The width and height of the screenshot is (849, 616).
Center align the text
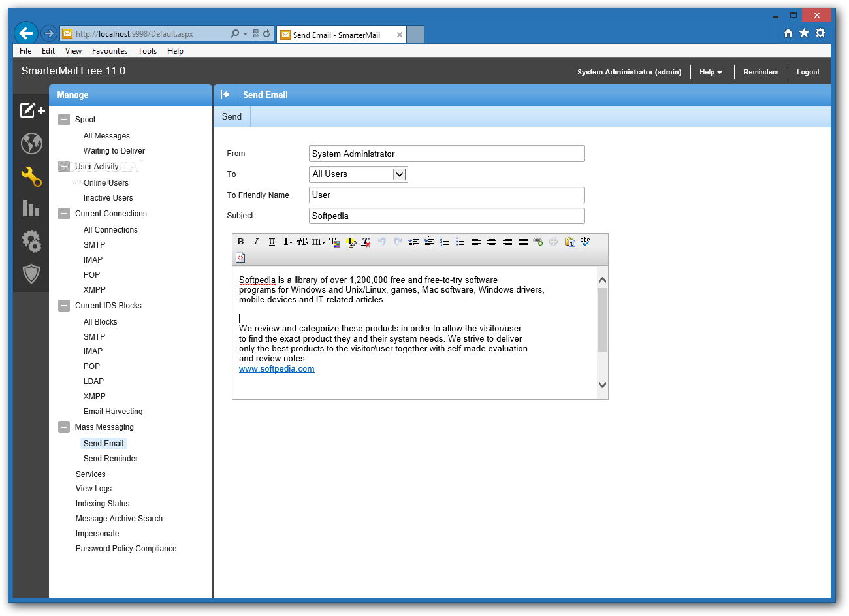pyautogui.click(x=492, y=242)
